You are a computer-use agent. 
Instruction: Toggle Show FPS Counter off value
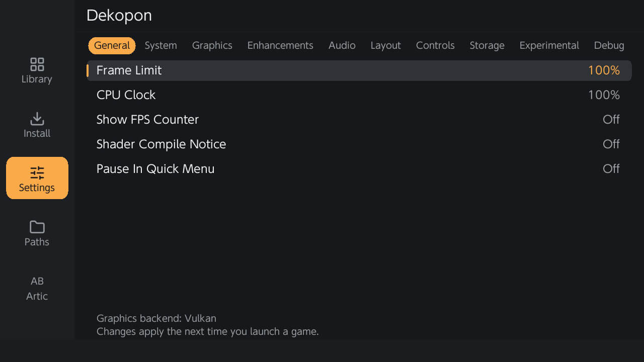[x=611, y=120]
